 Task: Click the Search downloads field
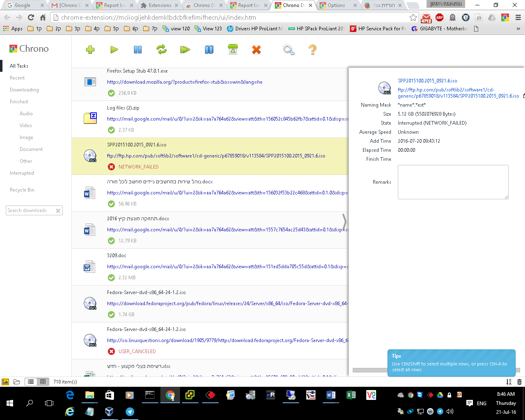(30, 210)
